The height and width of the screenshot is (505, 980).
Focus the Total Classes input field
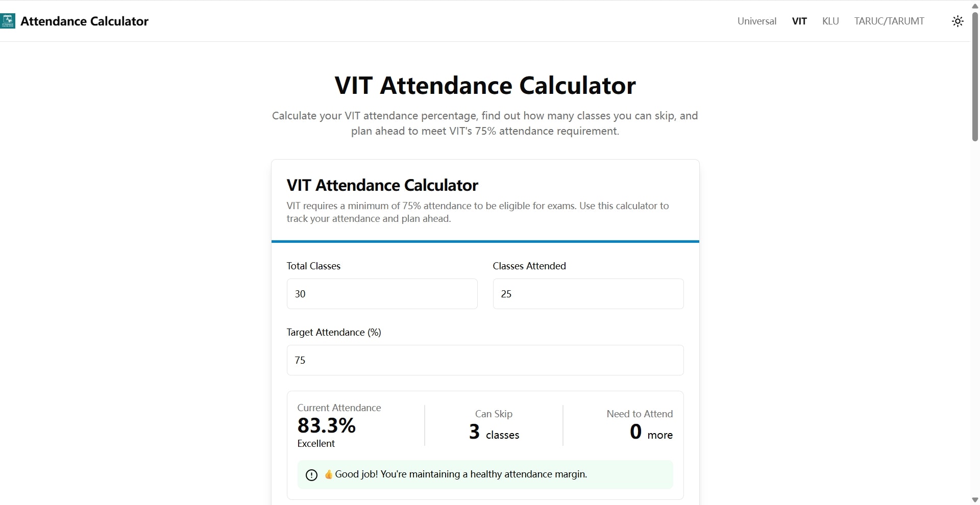[382, 294]
